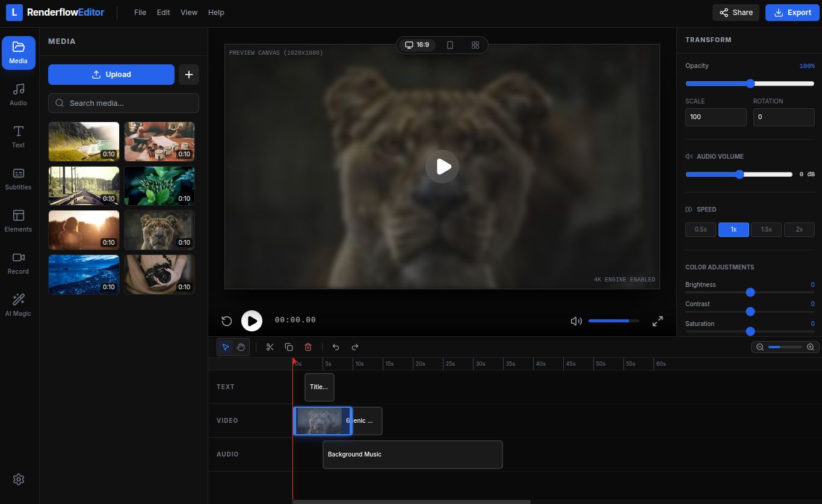This screenshot has width=822, height=504.
Task: Select the grid layout view above the preview canvas
Action: tap(475, 45)
